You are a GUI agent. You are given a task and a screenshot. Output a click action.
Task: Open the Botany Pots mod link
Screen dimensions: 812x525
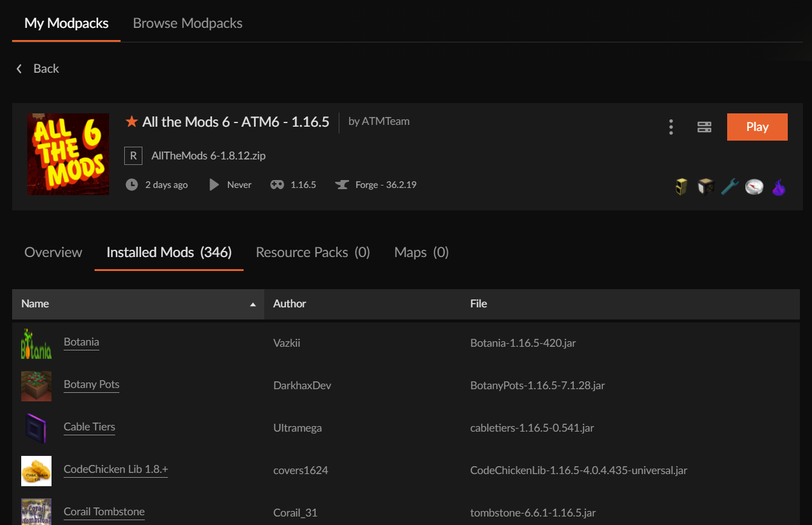tap(92, 384)
